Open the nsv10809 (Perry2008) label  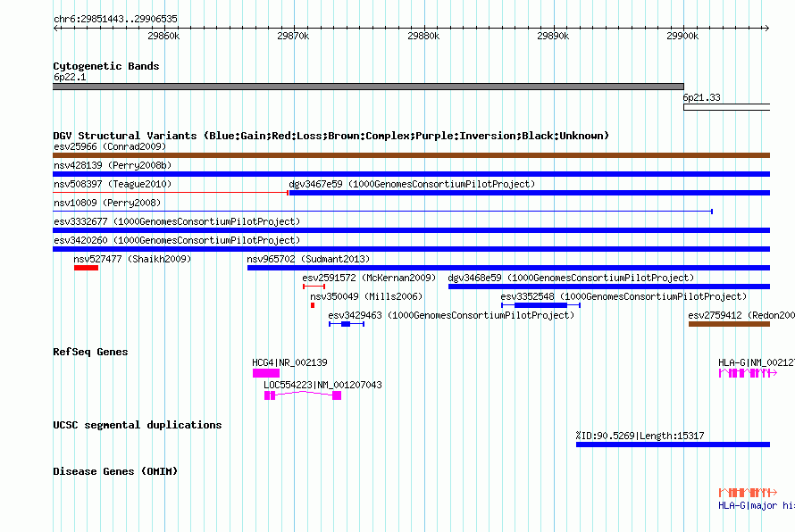pyautogui.click(x=107, y=203)
